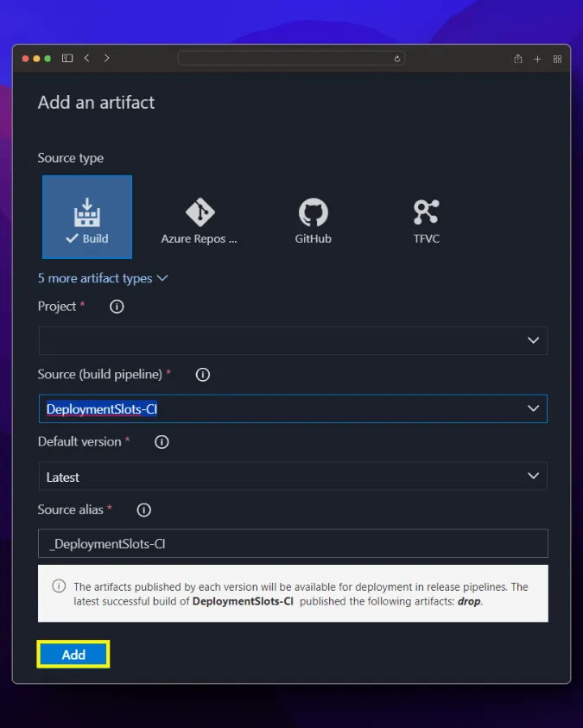Screen dimensions: 583x728
Task: Pick GitHub as source type
Action: pos(314,221)
